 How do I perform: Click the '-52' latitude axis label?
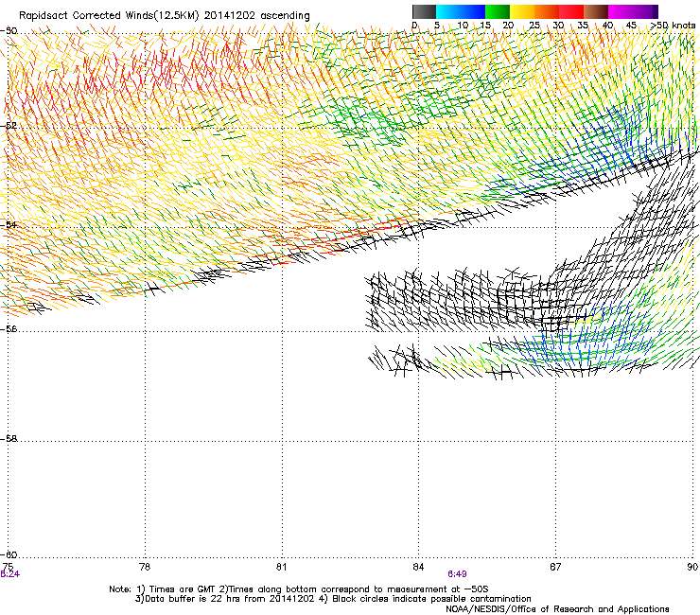(x=9, y=126)
